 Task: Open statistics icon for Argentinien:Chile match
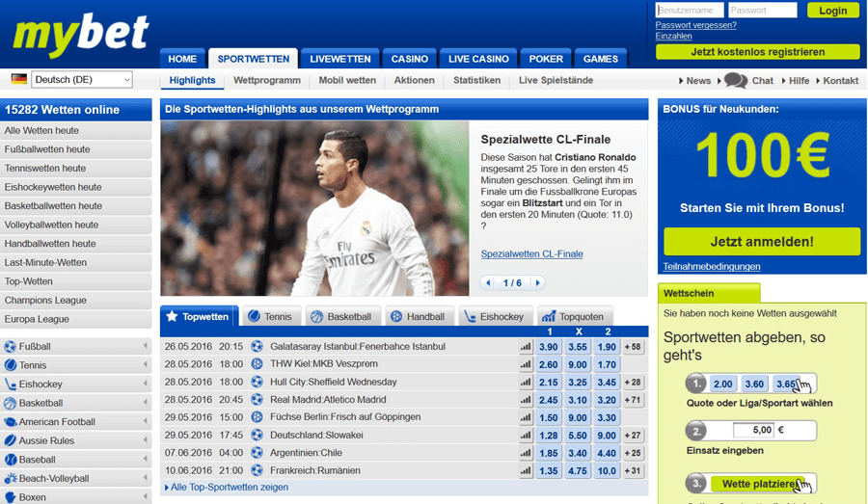tap(526, 453)
